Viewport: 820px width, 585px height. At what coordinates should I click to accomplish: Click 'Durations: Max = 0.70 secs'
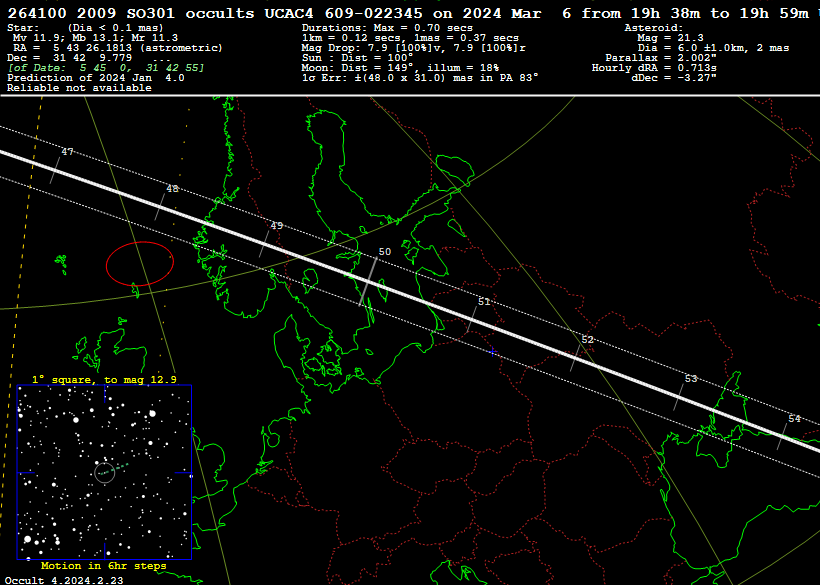coord(387,28)
